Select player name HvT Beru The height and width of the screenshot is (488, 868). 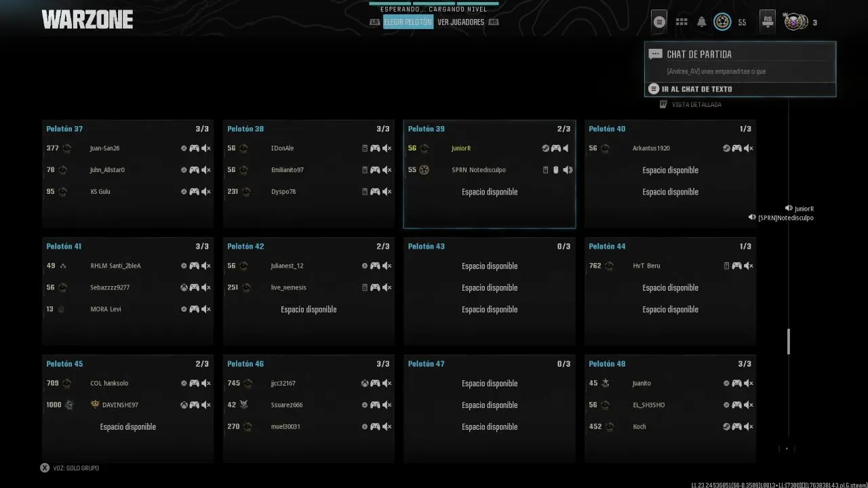point(646,266)
